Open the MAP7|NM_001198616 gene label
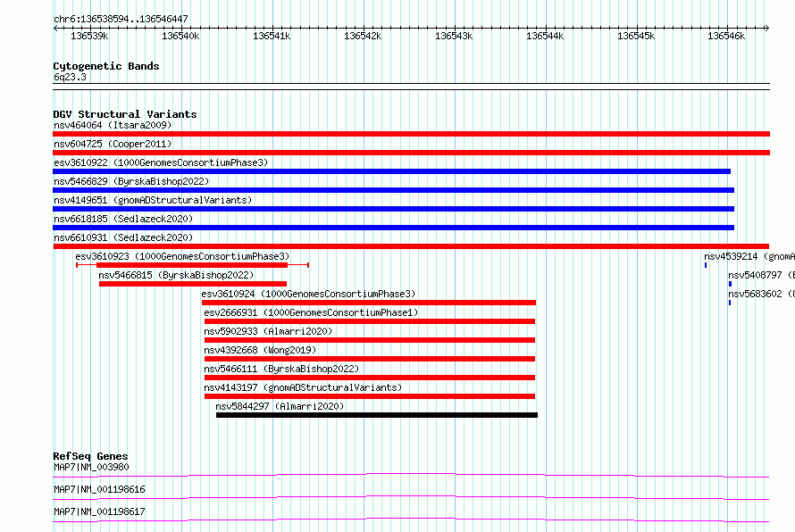The height and width of the screenshot is (532, 795). pos(99,489)
